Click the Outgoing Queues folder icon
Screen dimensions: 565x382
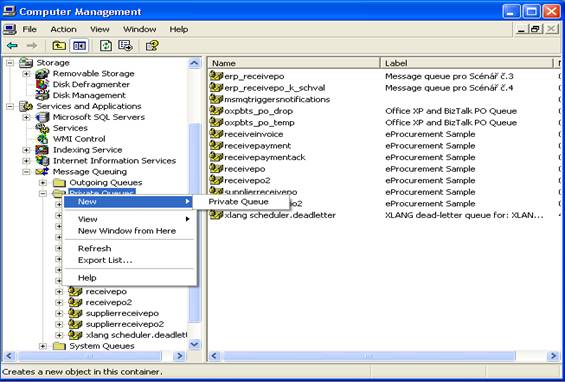(59, 182)
